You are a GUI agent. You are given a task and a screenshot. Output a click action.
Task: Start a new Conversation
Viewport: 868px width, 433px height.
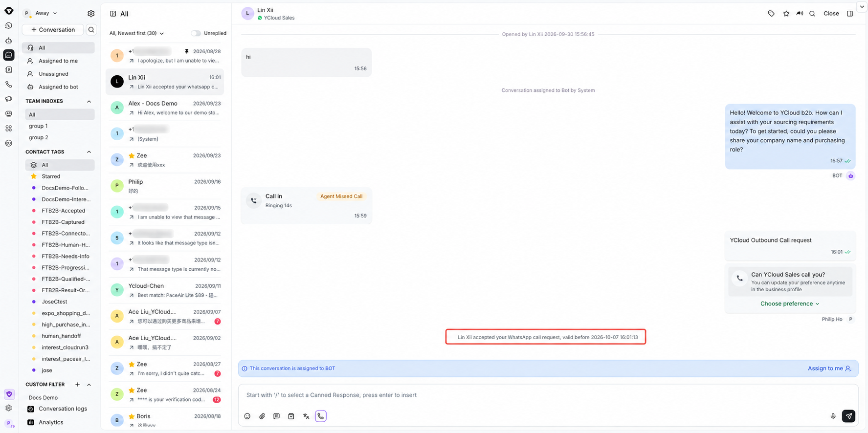[53, 30]
